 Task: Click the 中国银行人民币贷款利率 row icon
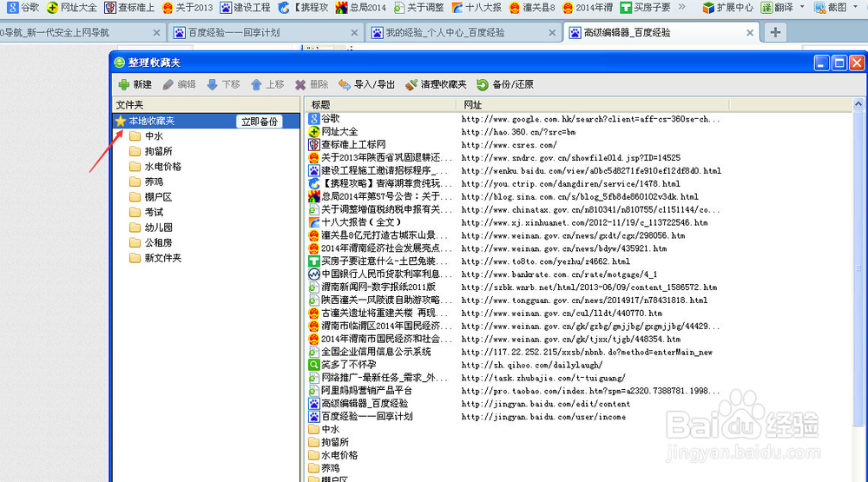point(314,274)
